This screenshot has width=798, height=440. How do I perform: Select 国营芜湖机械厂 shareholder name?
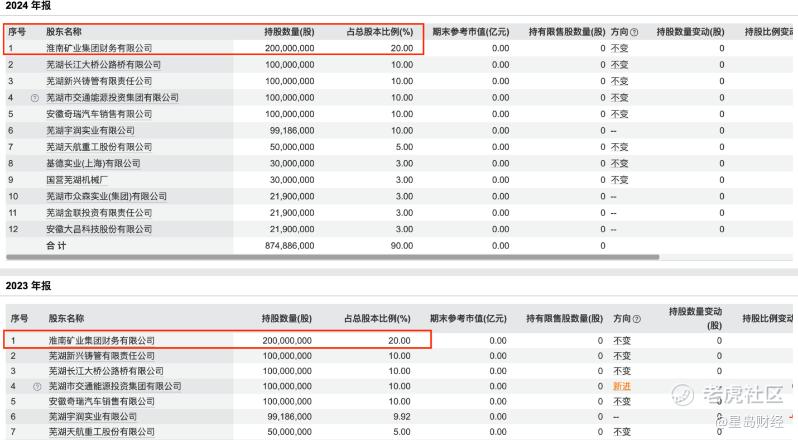[77, 180]
